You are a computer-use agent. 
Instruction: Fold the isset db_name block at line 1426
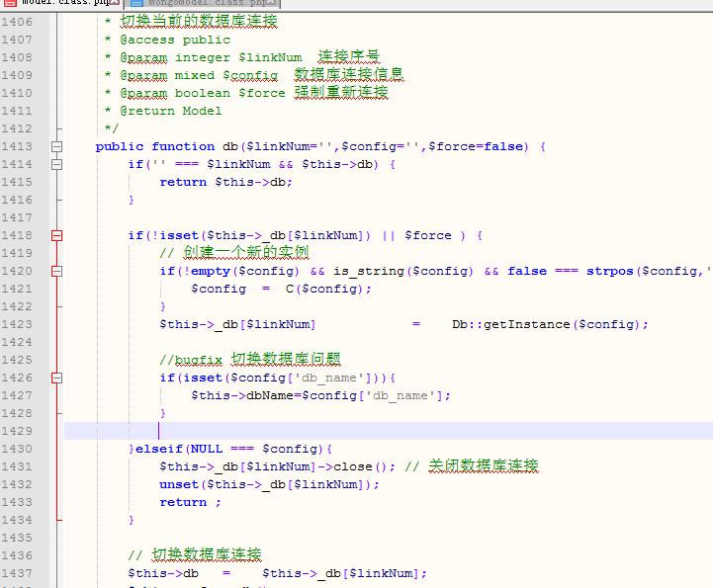(x=56, y=378)
